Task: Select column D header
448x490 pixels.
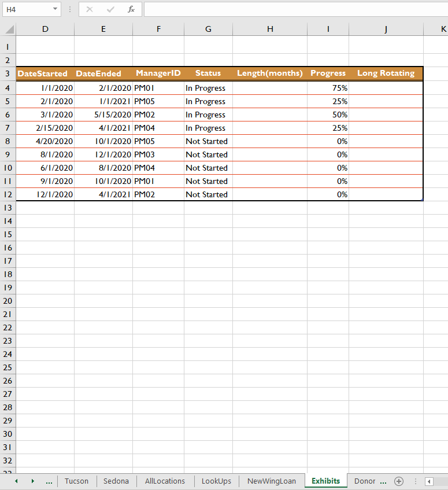Action: coord(45,29)
